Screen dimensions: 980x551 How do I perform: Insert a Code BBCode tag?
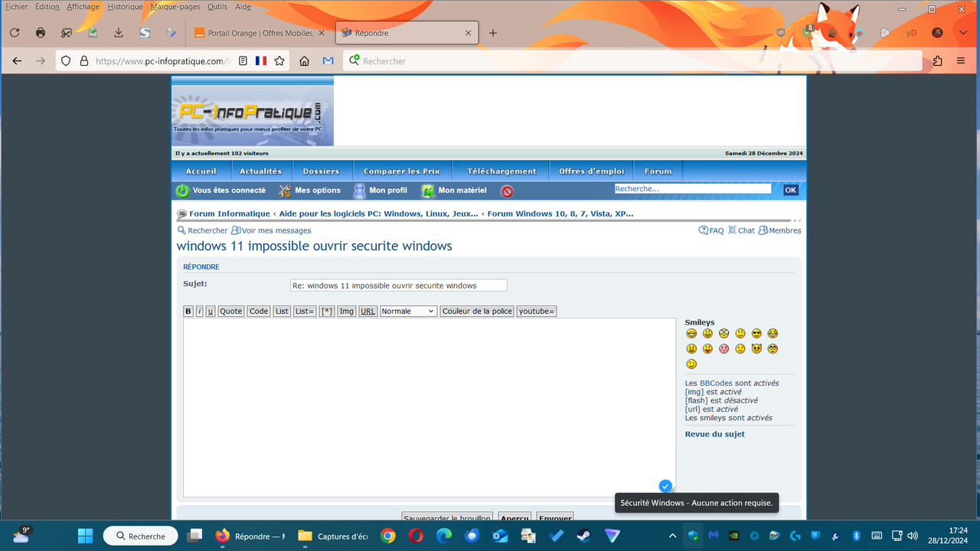(x=259, y=311)
